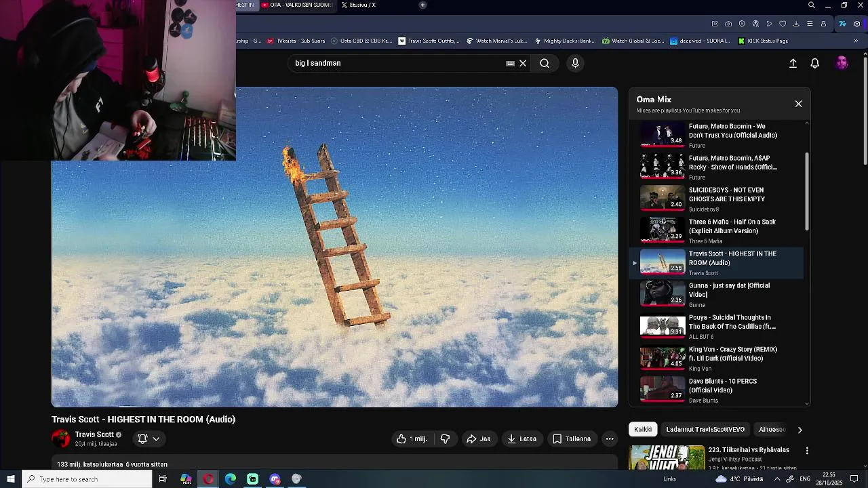The width and height of the screenshot is (868, 488).
Task: Clear the search text with the X icon
Action: (x=523, y=63)
